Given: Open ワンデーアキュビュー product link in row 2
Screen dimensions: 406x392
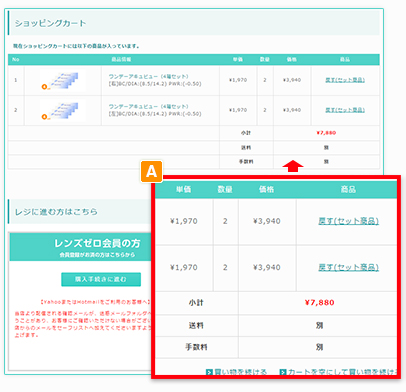Looking at the screenshot, I should (x=148, y=106).
